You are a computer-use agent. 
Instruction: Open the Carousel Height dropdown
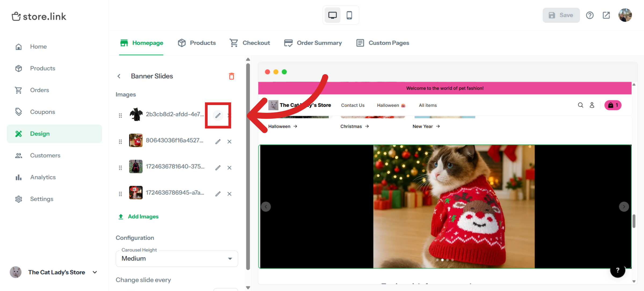click(177, 259)
